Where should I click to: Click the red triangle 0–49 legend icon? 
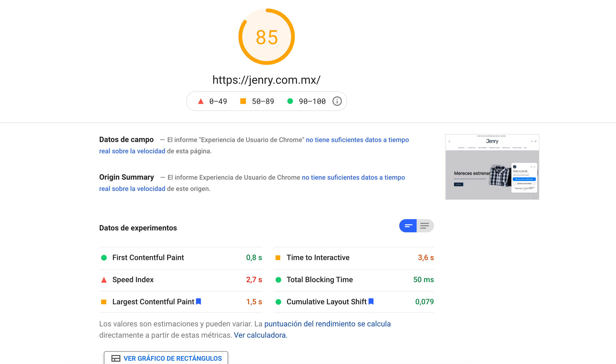[201, 101]
